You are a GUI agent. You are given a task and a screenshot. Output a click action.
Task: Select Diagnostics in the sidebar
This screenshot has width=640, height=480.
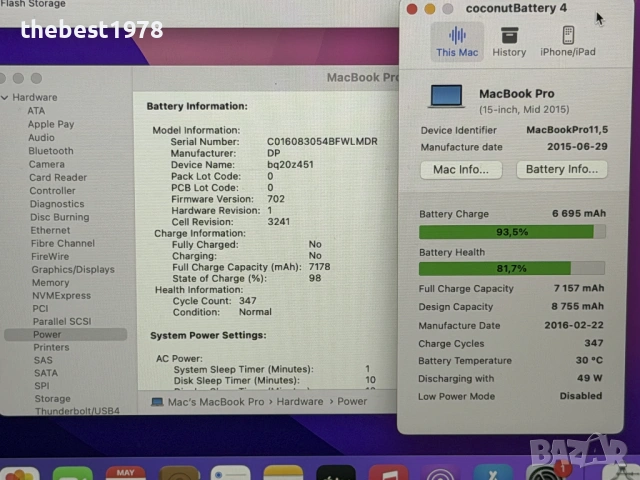tap(57, 204)
